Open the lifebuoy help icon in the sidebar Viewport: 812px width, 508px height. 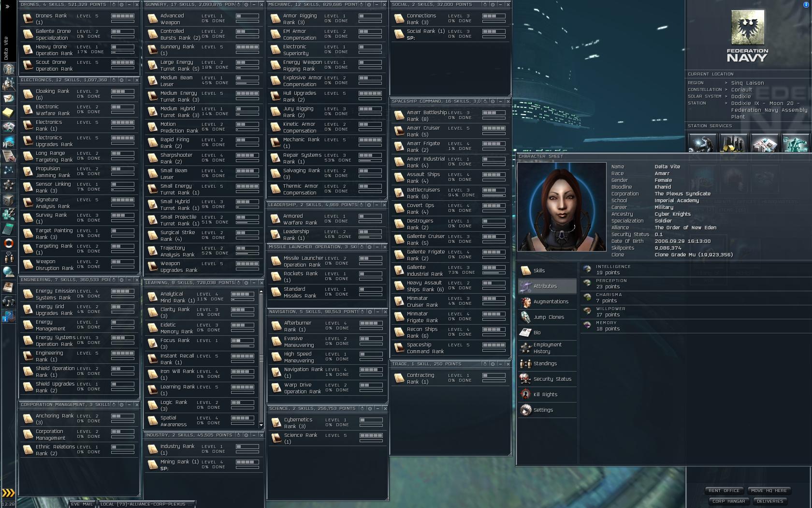(x=8, y=243)
